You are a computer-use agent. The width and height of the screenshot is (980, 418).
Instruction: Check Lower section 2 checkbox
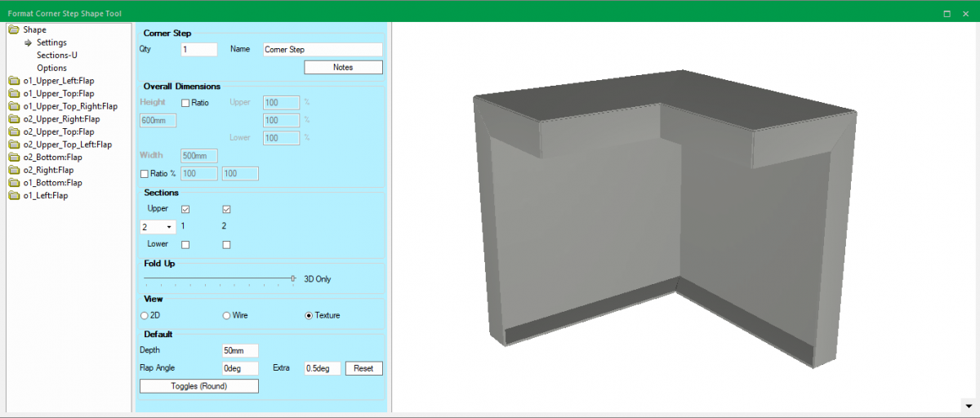coord(226,244)
